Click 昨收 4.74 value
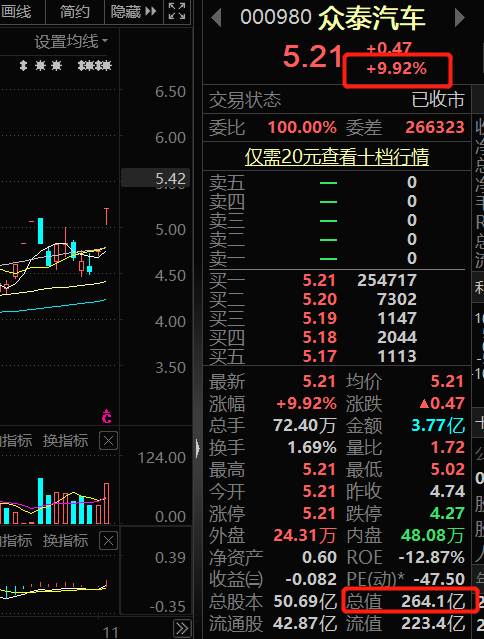Image resolution: width=484 pixels, height=639 pixels. pyautogui.click(x=447, y=491)
